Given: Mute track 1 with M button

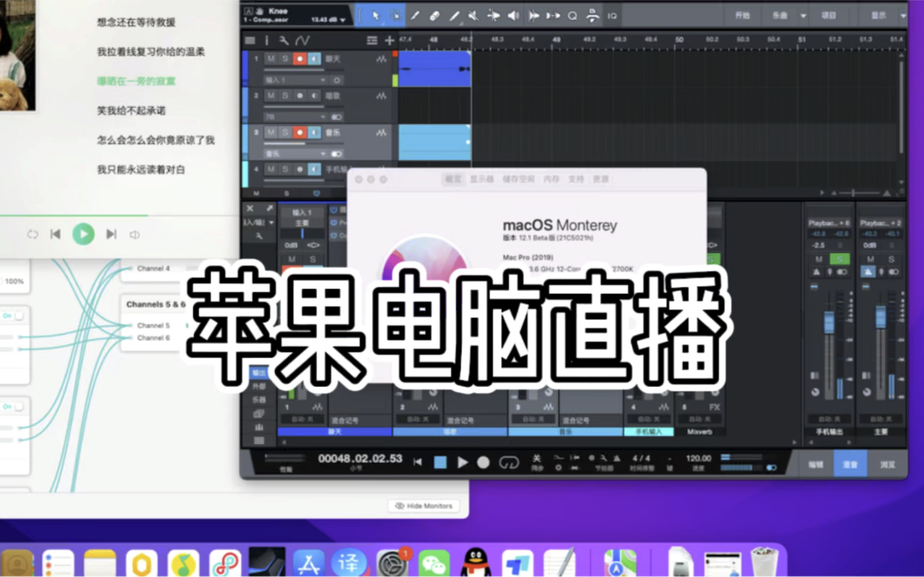Looking at the screenshot, I should [270, 59].
